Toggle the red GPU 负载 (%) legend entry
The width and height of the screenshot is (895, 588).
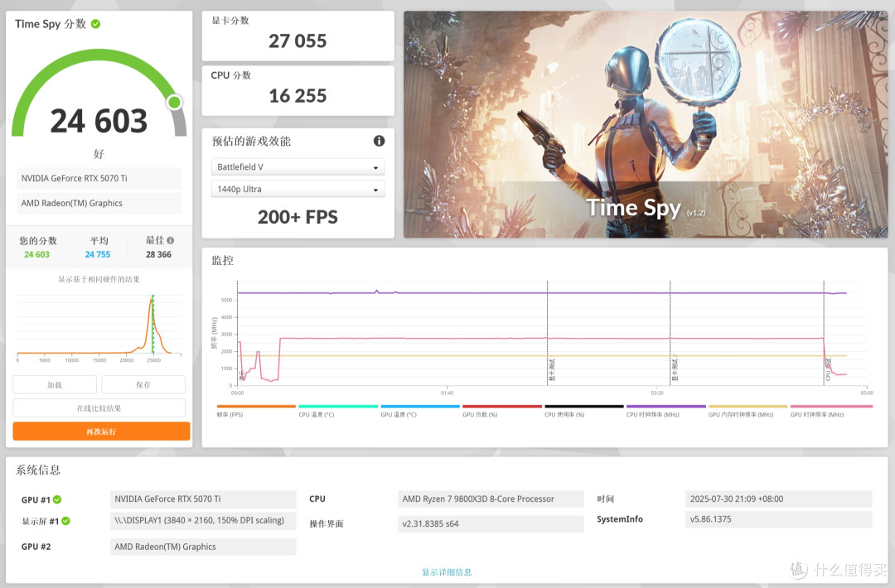[x=501, y=412]
